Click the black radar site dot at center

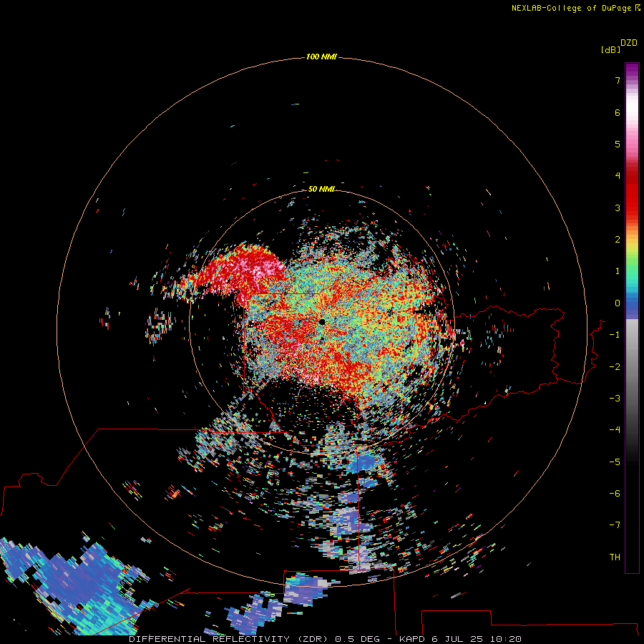coord(323,322)
